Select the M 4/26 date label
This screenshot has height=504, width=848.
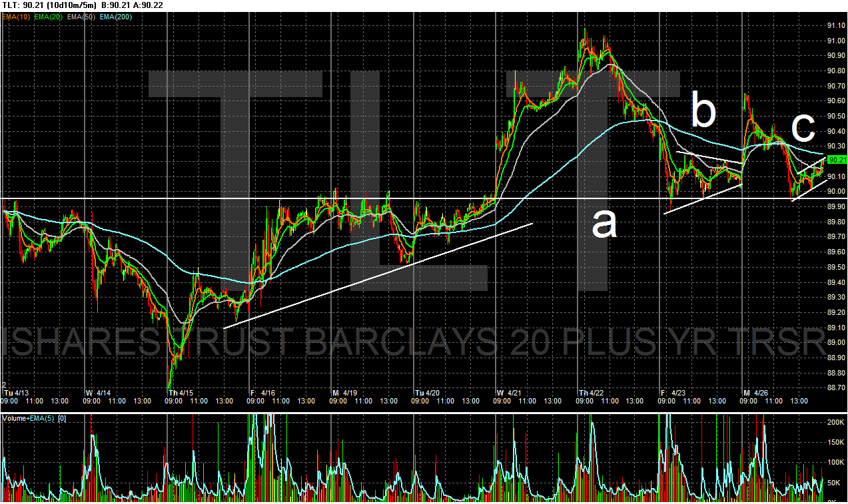tap(757, 393)
